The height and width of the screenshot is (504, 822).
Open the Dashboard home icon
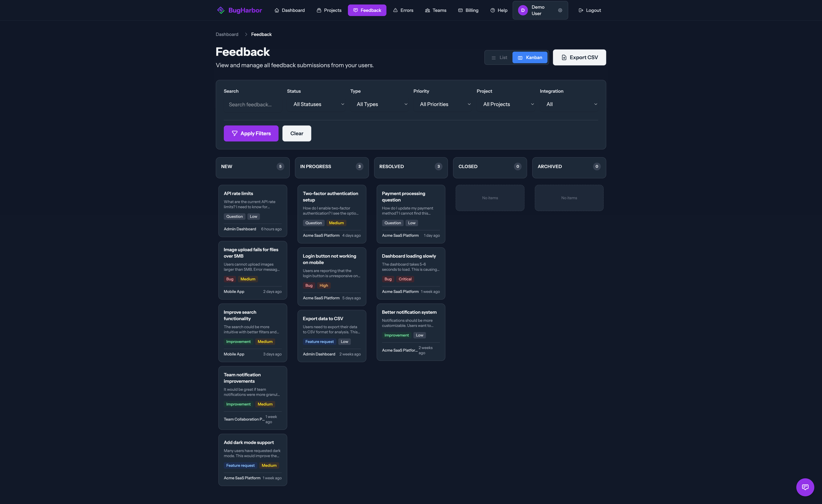(x=277, y=10)
